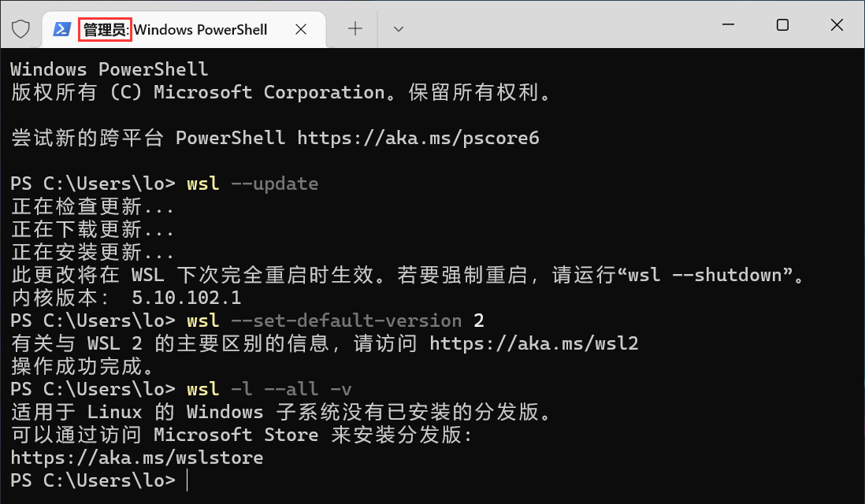Maximize the terminal window
The height and width of the screenshot is (504, 865).
pyautogui.click(x=782, y=25)
